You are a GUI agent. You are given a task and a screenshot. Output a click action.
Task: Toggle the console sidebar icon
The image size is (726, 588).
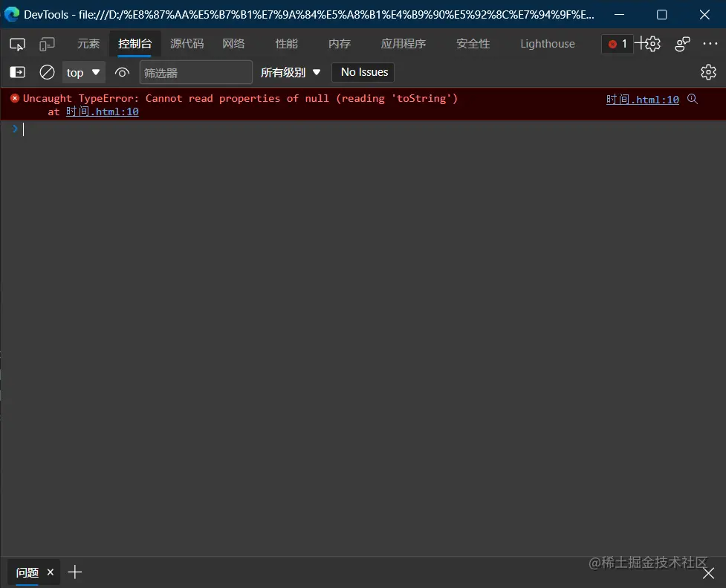point(18,72)
